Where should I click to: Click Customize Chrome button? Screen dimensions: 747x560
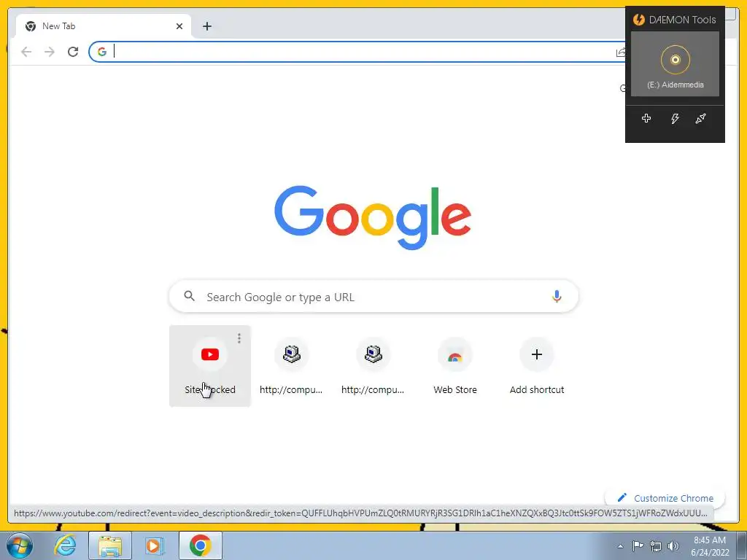click(x=665, y=497)
